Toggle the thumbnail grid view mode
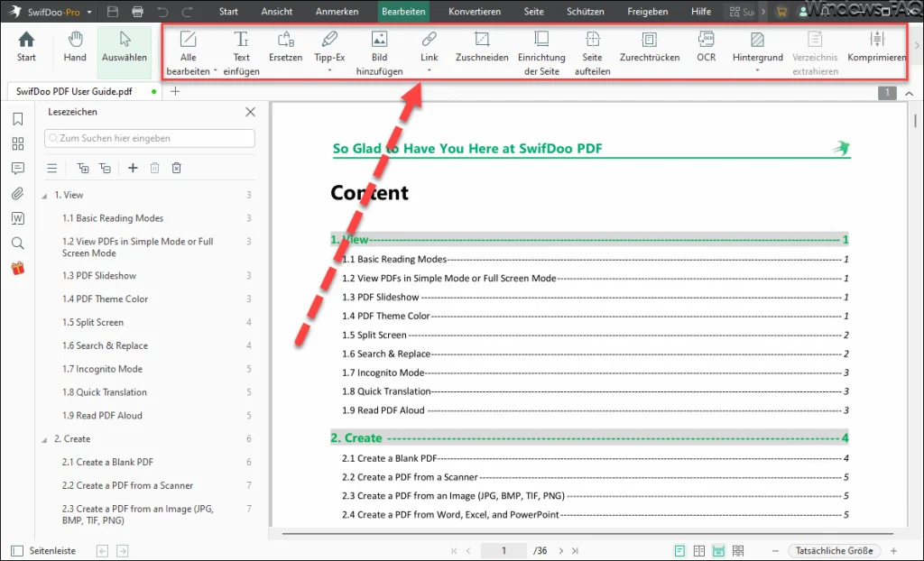Image resolution: width=924 pixels, height=561 pixels. click(738, 550)
